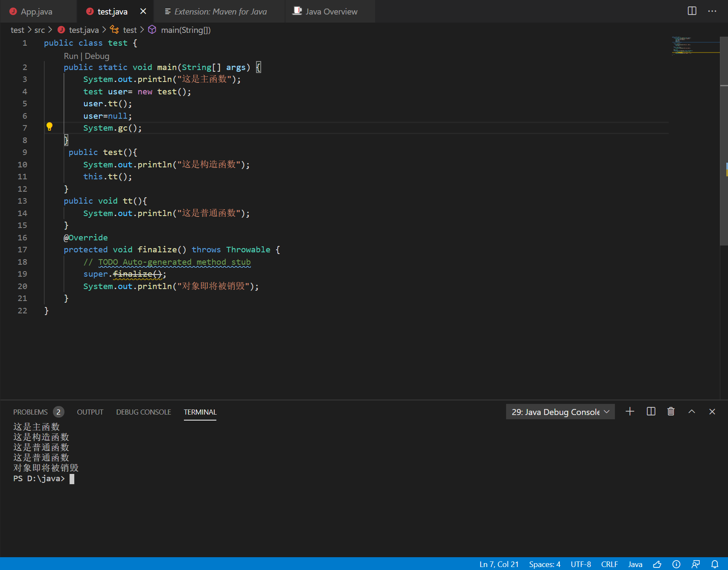728x570 pixels.
Task: Close the test.java tab
Action: click(143, 11)
